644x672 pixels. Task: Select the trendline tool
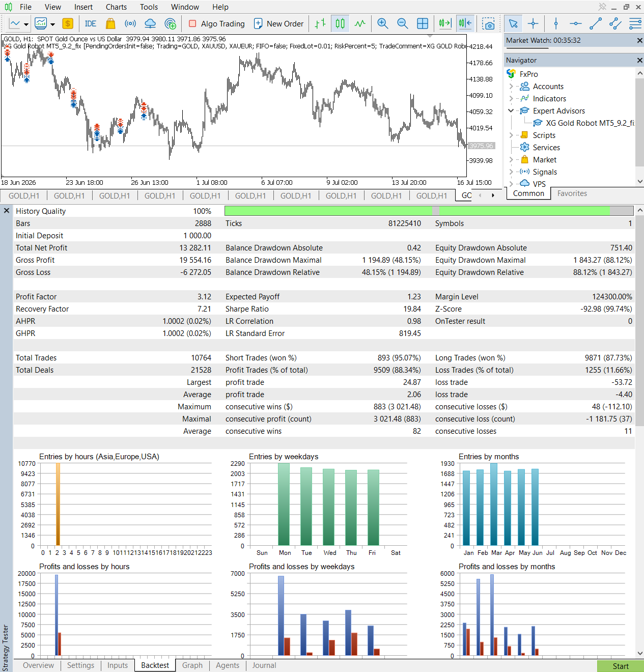[596, 24]
